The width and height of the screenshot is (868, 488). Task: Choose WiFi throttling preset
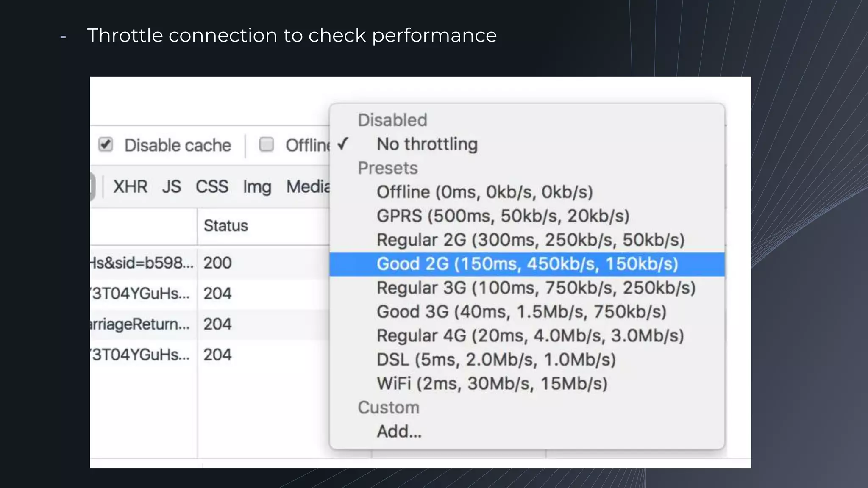(492, 384)
